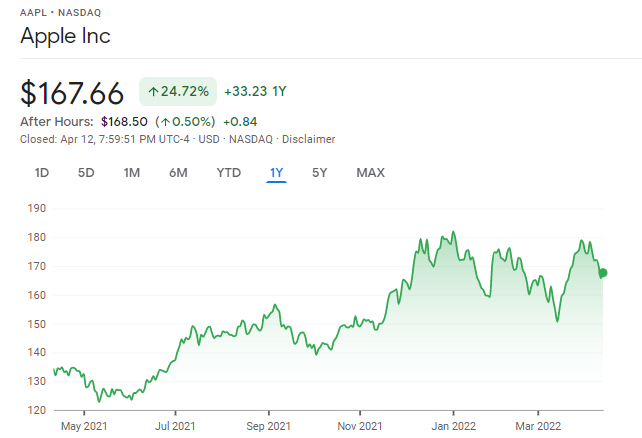Click the 160 y-axis value
Image resolution: width=642 pixels, height=438 pixels.
tap(37, 295)
